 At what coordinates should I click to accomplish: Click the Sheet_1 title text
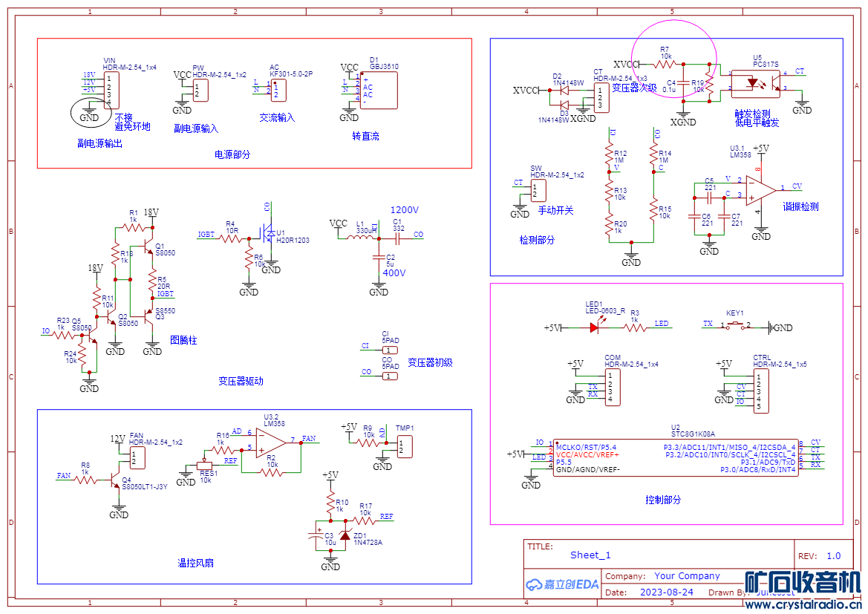tap(590, 555)
